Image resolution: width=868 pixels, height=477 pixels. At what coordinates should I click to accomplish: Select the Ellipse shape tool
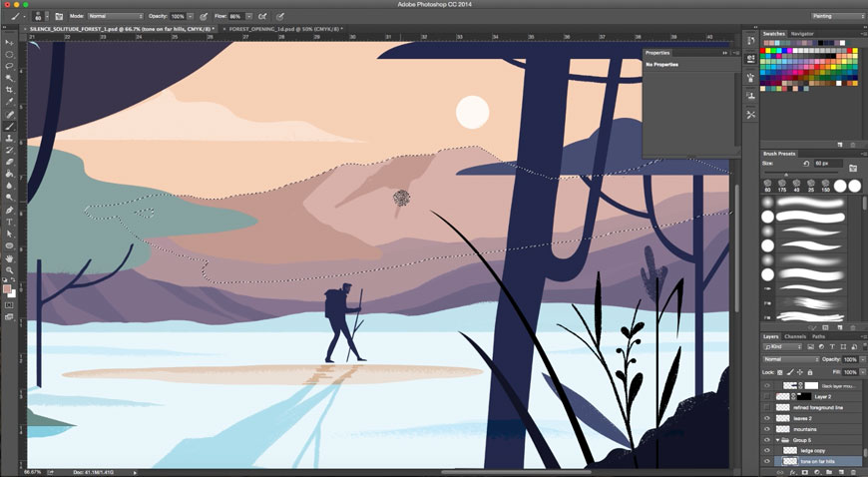[x=9, y=245]
